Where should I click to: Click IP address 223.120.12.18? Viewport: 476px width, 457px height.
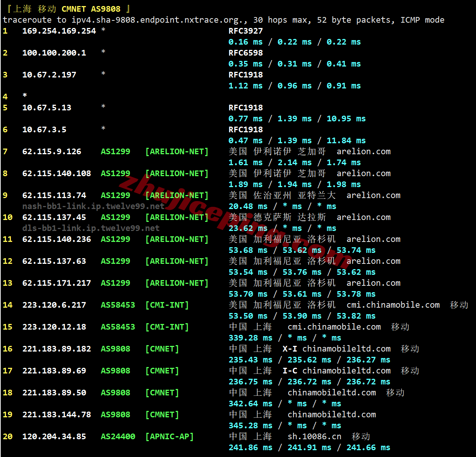(x=54, y=327)
